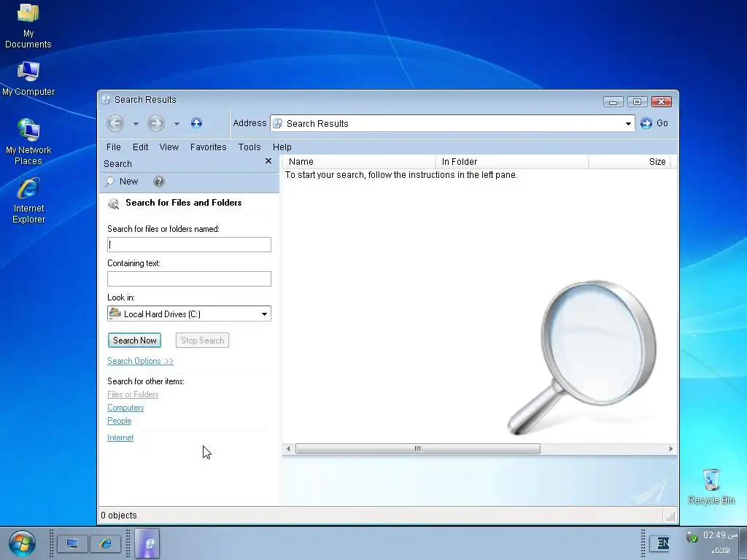
Task: Sort by Name column header
Action: [359, 162]
